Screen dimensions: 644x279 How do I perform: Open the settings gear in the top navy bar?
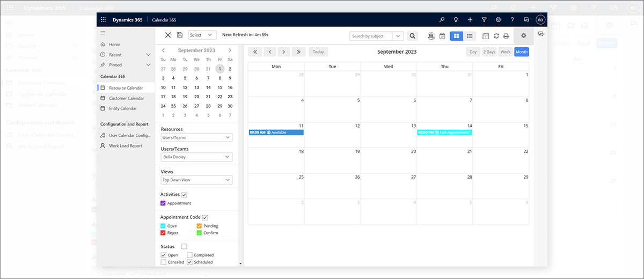pyautogui.click(x=498, y=20)
